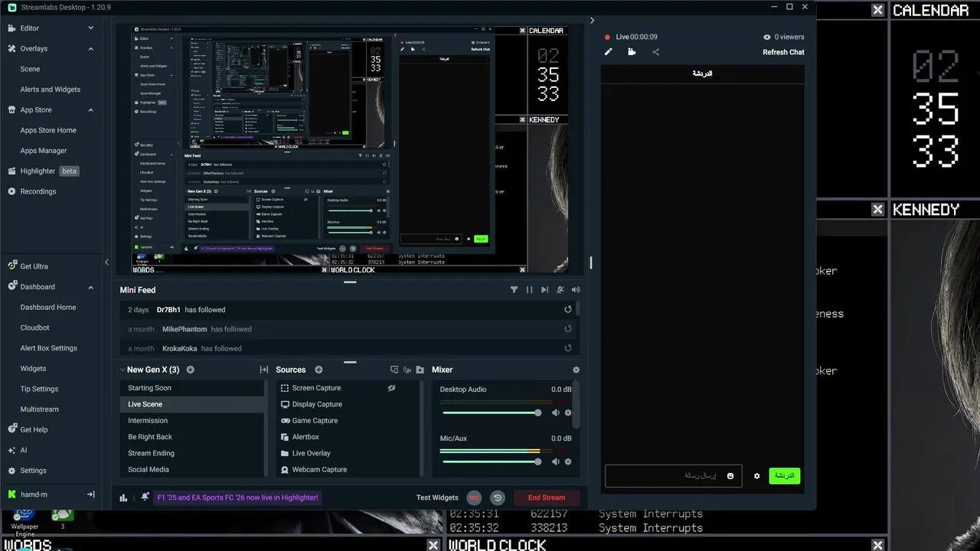
Task: Collapse the Overlays sidebar section
Action: coord(90,48)
